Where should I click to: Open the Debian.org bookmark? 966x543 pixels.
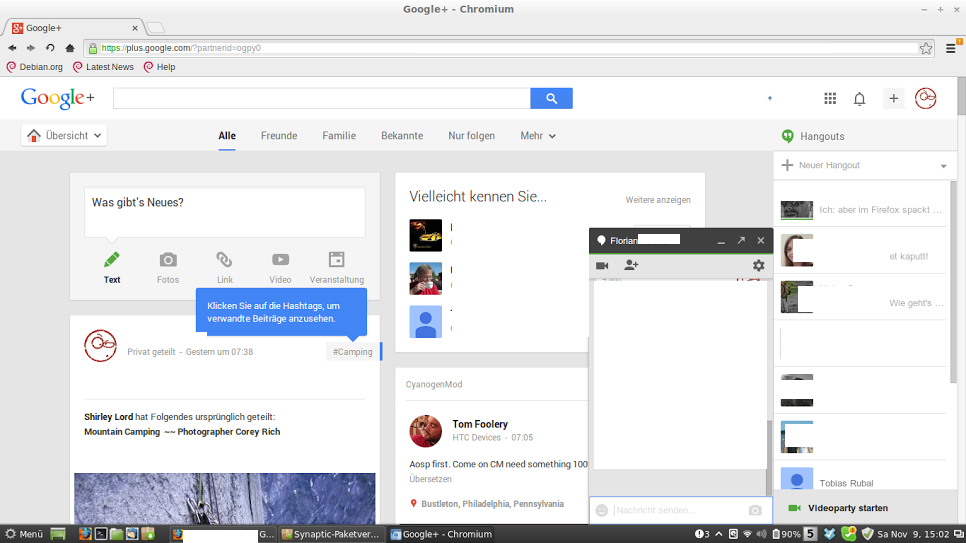[x=34, y=67]
